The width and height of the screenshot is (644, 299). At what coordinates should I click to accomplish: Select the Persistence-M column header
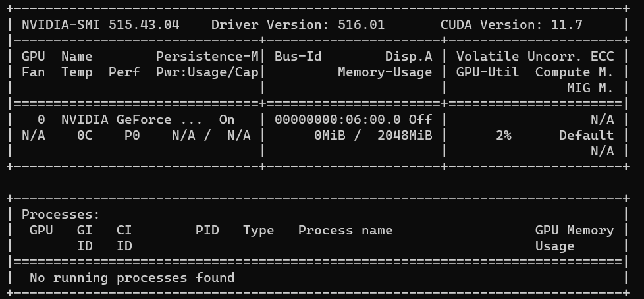pos(207,56)
